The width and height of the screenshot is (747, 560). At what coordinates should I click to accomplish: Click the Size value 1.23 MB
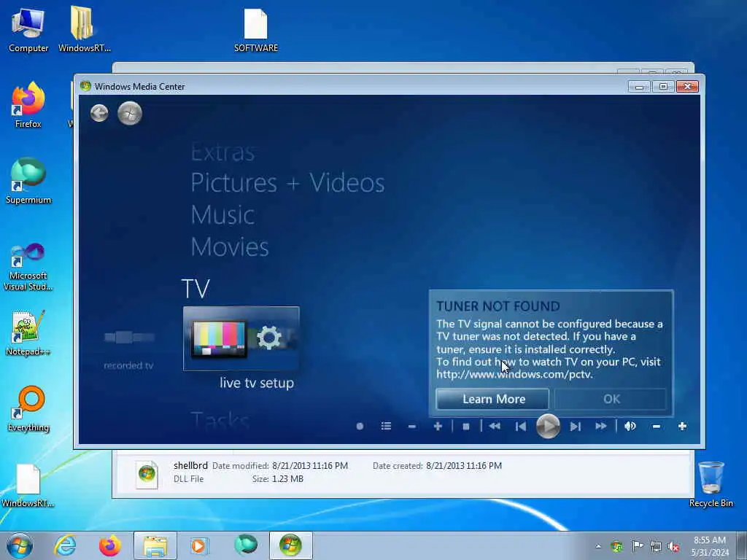tap(287, 478)
